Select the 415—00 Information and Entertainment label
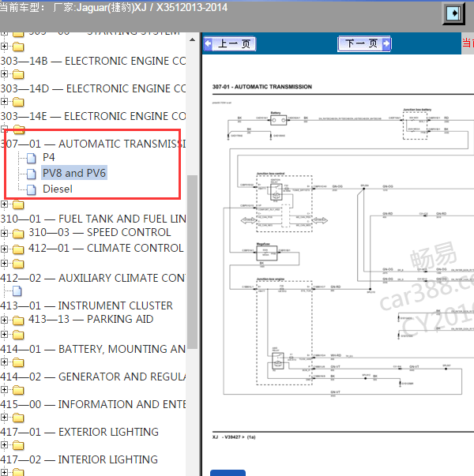 (x=93, y=404)
